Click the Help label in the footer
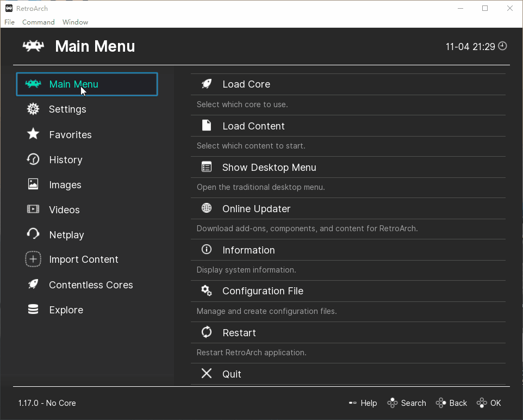523x420 pixels. click(369, 403)
